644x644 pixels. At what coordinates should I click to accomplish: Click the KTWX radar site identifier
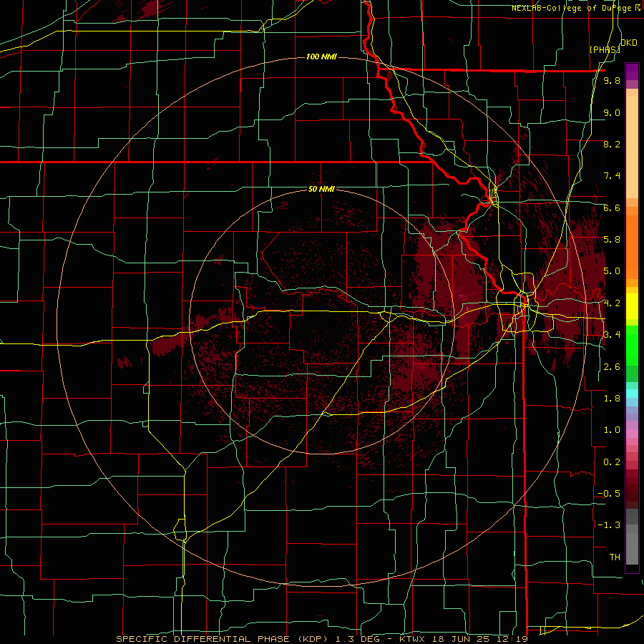pyautogui.click(x=413, y=639)
